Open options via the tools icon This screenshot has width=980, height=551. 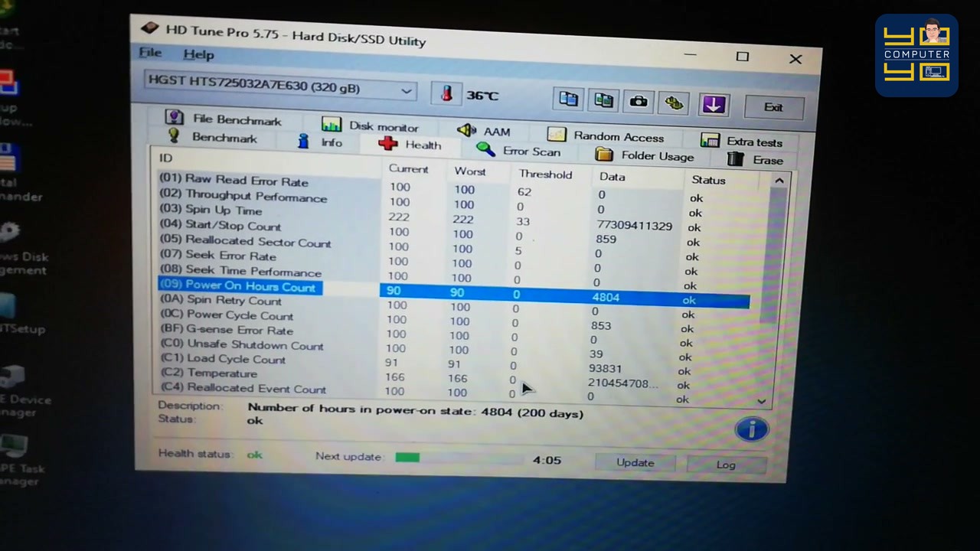click(x=675, y=103)
